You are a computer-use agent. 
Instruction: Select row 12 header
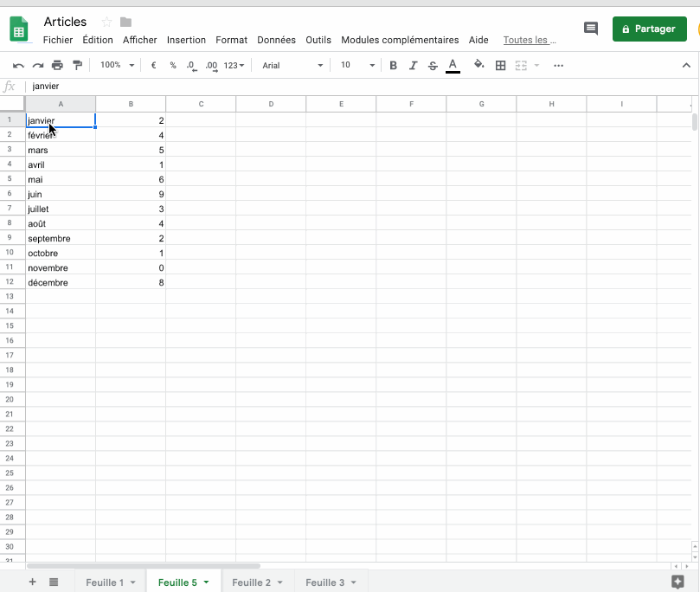click(x=12, y=281)
